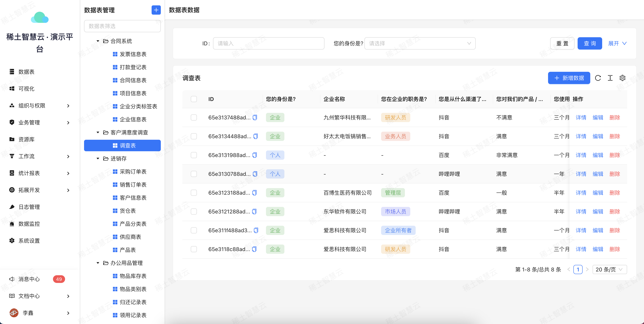Click the 查询 button
The width and height of the screenshot is (644, 324).
pyautogui.click(x=590, y=44)
